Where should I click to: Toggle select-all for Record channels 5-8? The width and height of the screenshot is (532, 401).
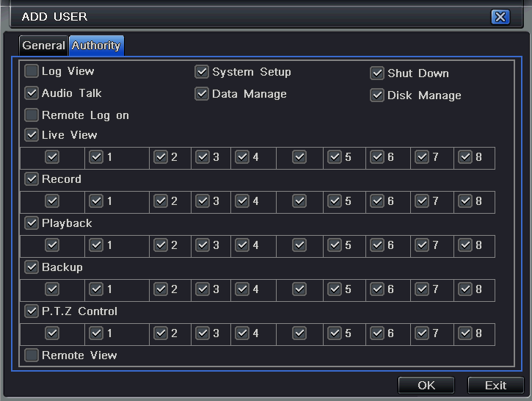click(x=299, y=201)
